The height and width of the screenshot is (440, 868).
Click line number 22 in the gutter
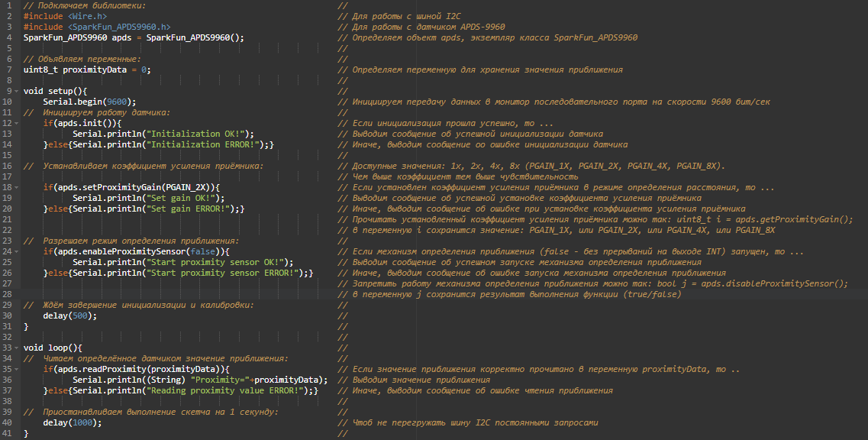(x=7, y=230)
